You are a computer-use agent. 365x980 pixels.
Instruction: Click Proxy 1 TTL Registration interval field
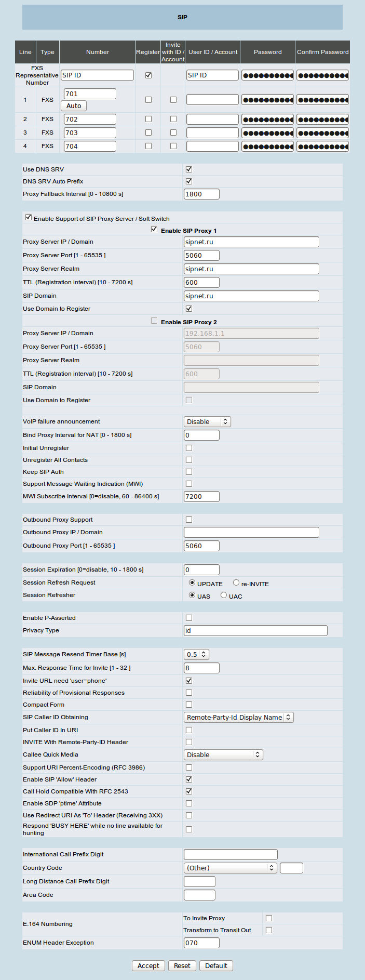(x=201, y=283)
